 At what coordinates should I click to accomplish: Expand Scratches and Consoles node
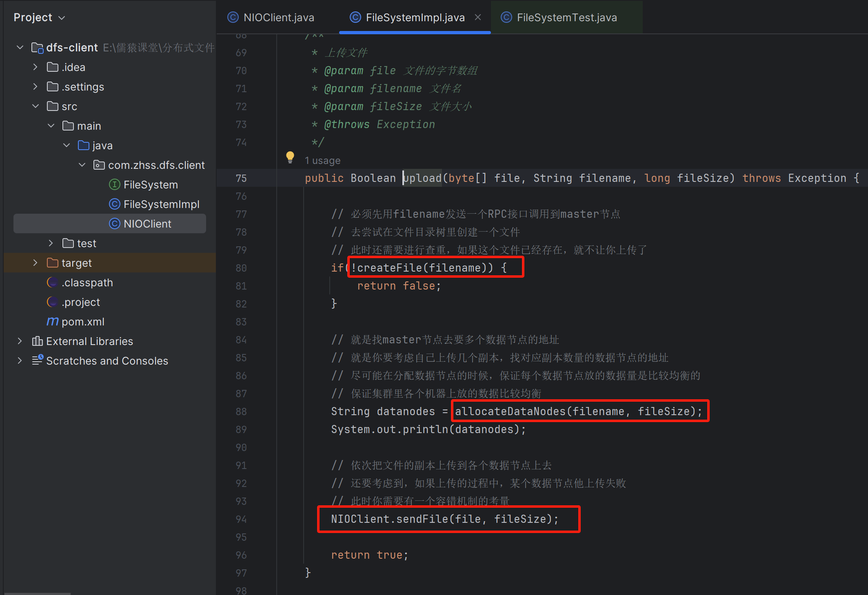point(20,361)
